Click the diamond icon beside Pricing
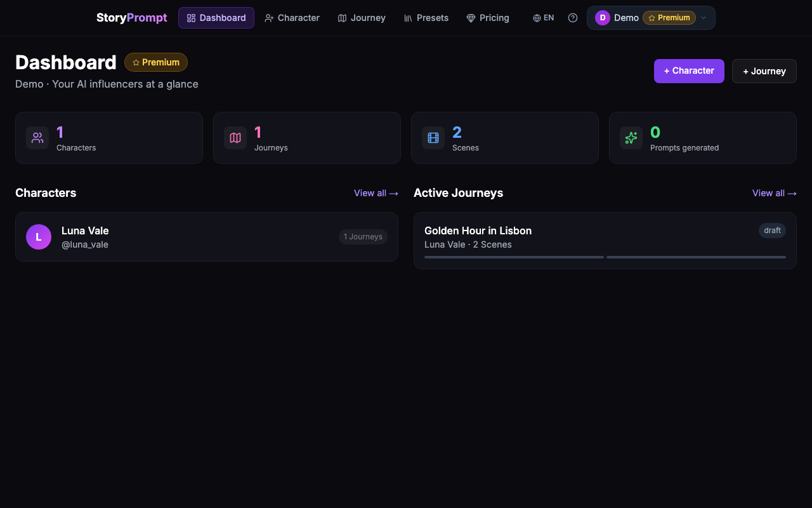The width and height of the screenshot is (812, 508). coord(471,18)
